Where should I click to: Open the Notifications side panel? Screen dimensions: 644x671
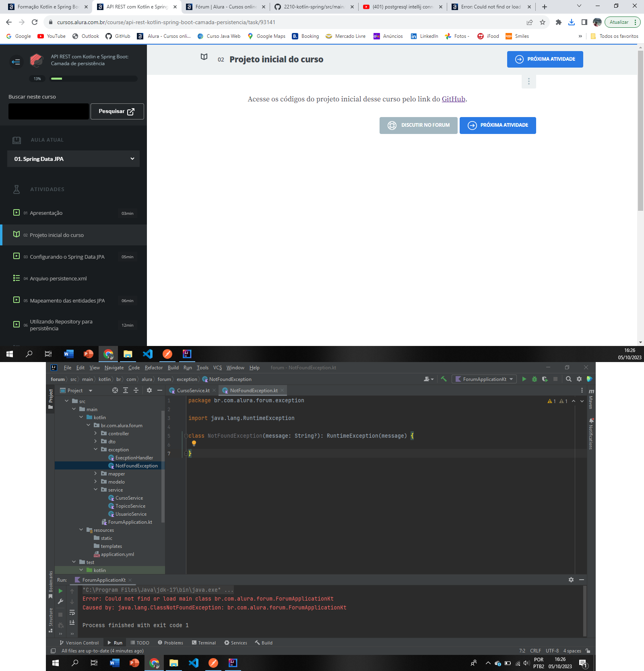click(591, 434)
